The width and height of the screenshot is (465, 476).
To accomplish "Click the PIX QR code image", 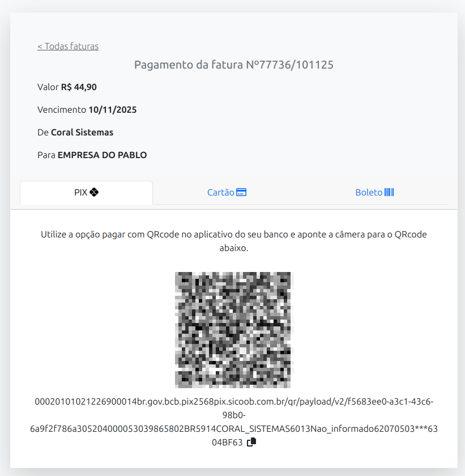I will 233,330.
